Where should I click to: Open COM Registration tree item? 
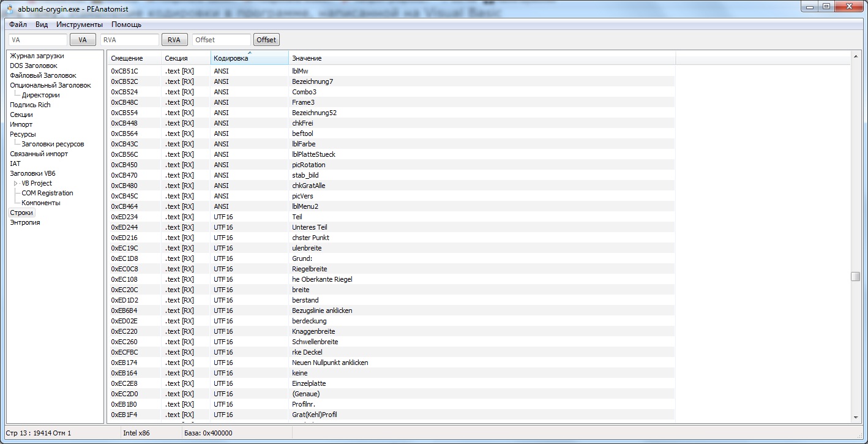(47, 193)
